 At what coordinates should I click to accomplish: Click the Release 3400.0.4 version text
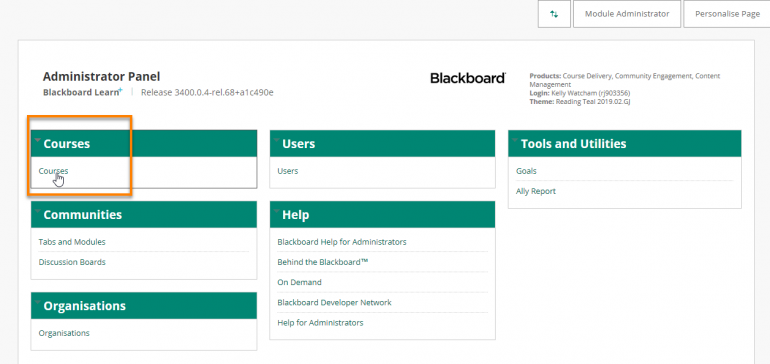207,92
